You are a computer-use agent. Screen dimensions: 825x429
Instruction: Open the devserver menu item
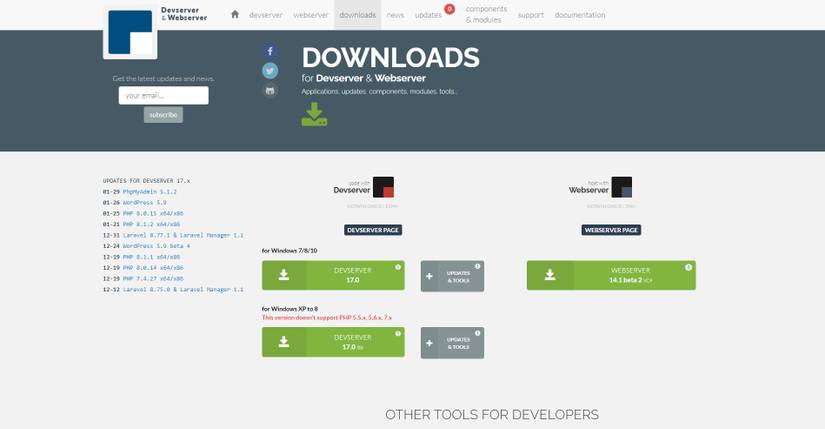266,15
